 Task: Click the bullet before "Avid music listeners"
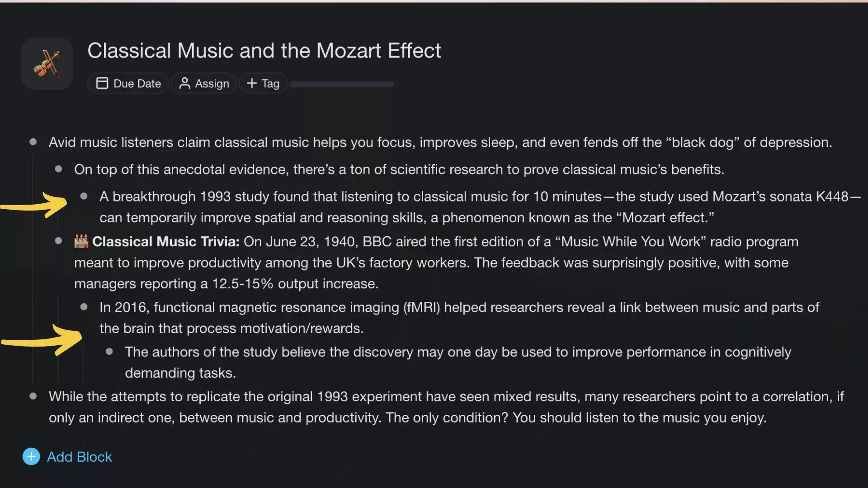pos(33,142)
